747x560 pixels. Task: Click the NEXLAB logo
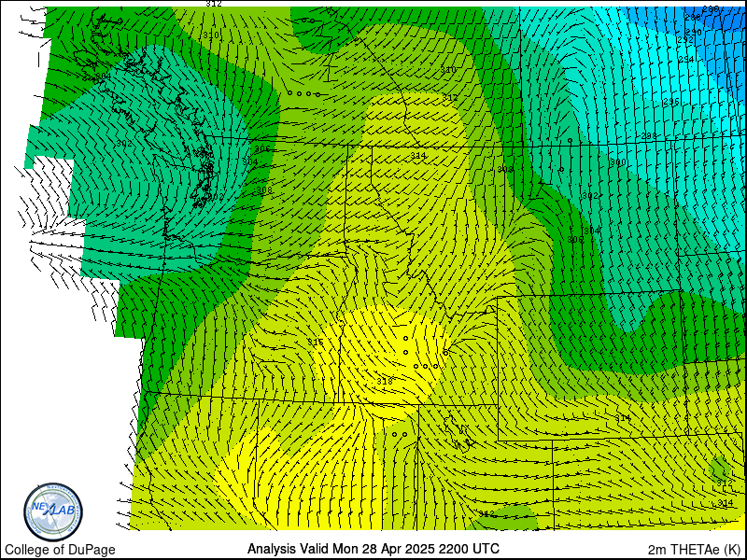coord(53,511)
